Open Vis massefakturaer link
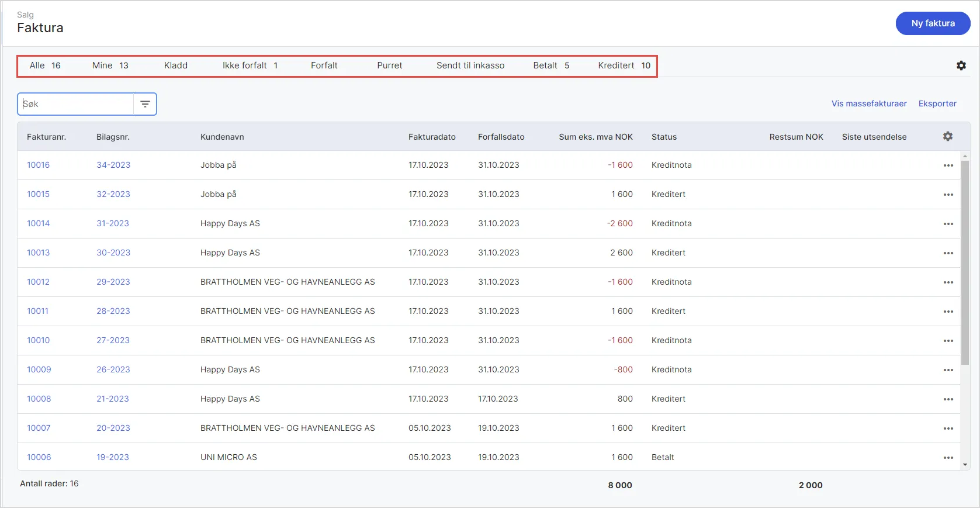This screenshot has height=508, width=980. [x=868, y=103]
